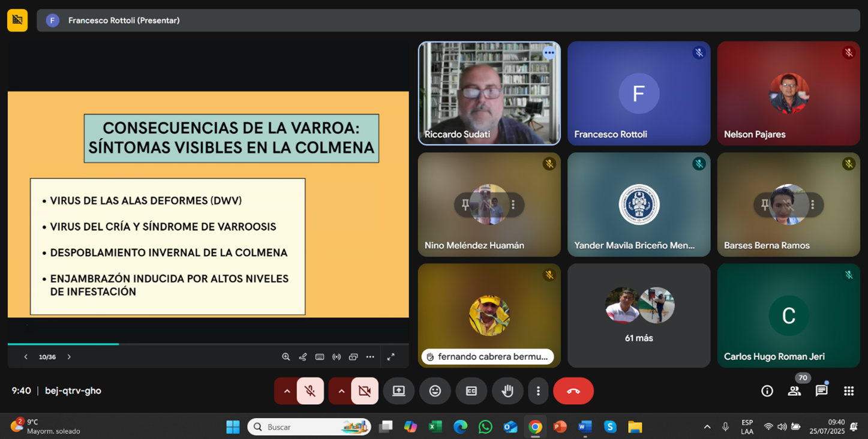Open the 61 más participants tile
This screenshot has height=439, width=868.
click(x=639, y=315)
